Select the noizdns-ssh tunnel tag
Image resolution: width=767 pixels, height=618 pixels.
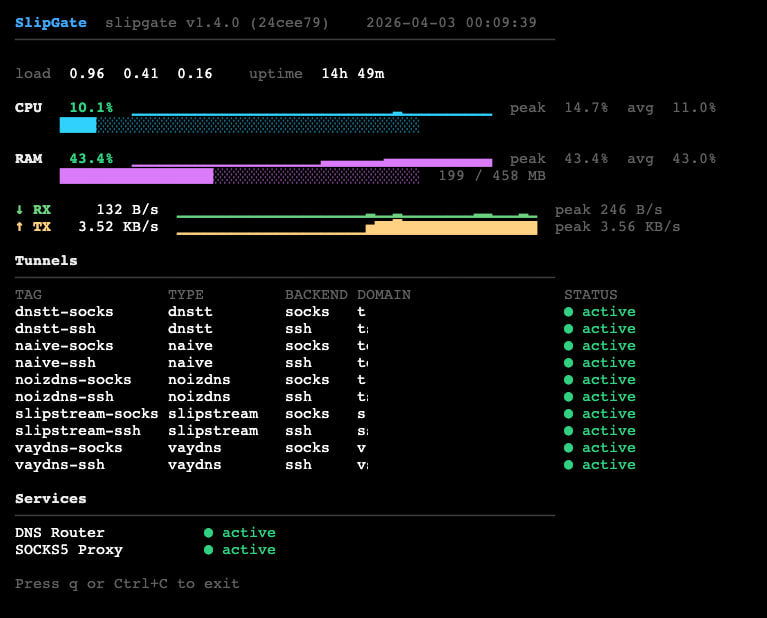64,396
